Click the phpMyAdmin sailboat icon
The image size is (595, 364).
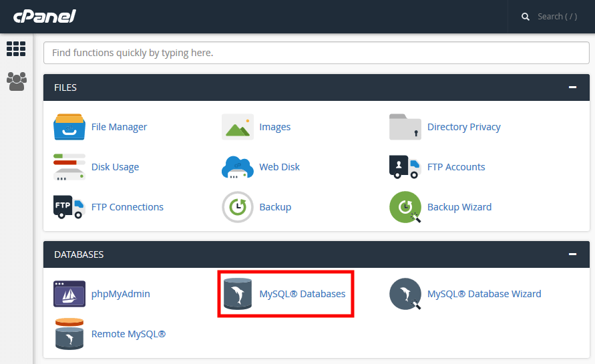tap(69, 294)
